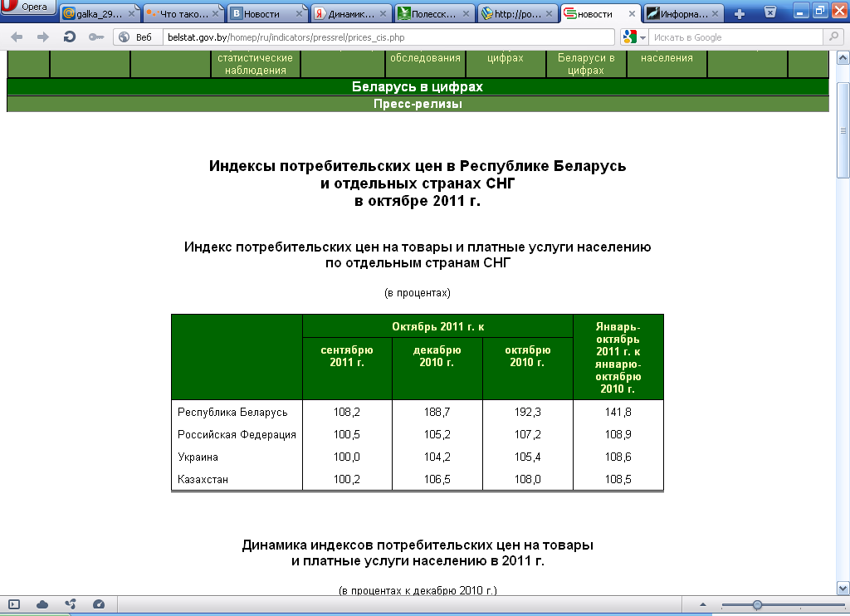Switch to the 'Информа…' tab
The image size is (850, 616).
tap(682, 13)
